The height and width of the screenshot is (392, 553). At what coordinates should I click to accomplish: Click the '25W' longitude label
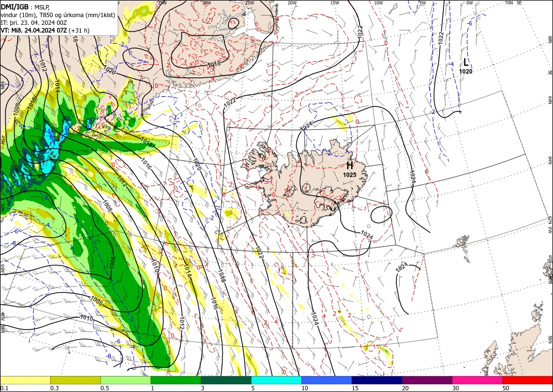click(249, 3)
